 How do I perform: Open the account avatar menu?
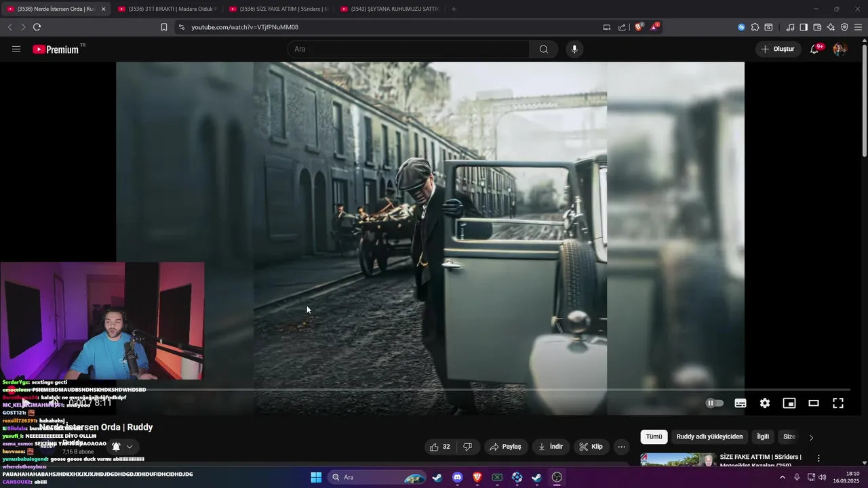[840, 49]
